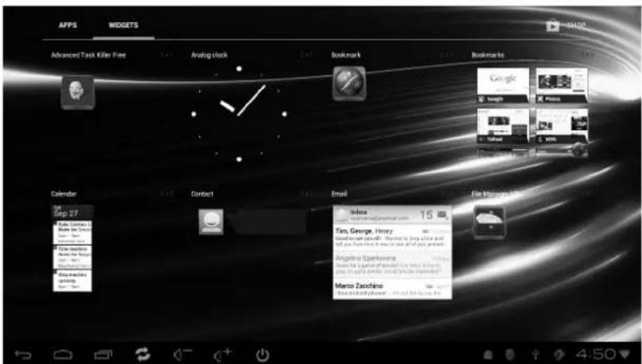Tap the Advanced Task Killer Free label
Image resolution: width=642 pixels, height=364 pixels.
(x=88, y=55)
